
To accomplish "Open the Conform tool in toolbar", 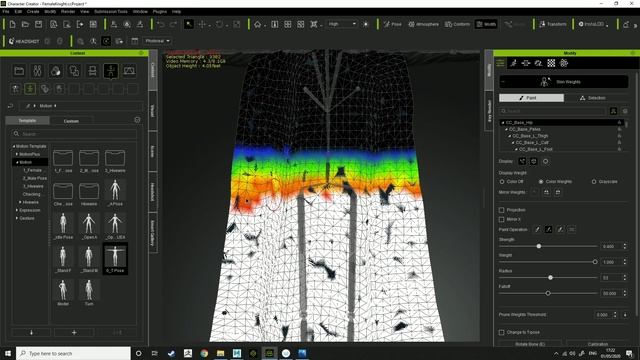I will tap(458, 24).
